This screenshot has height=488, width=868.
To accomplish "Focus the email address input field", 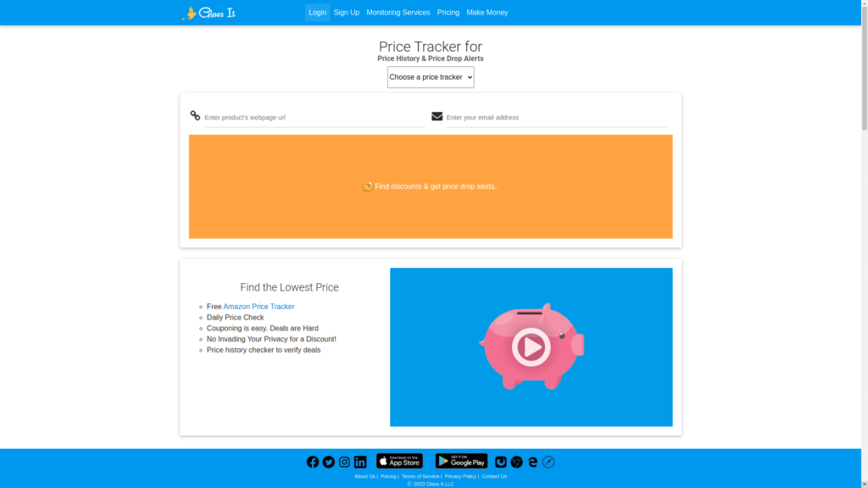I will click(x=556, y=118).
